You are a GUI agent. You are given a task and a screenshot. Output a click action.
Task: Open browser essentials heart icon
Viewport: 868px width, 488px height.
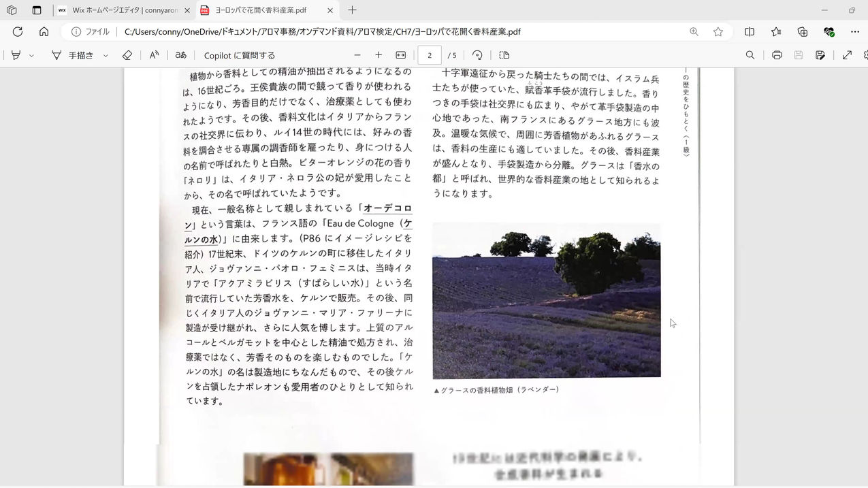(829, 31)
